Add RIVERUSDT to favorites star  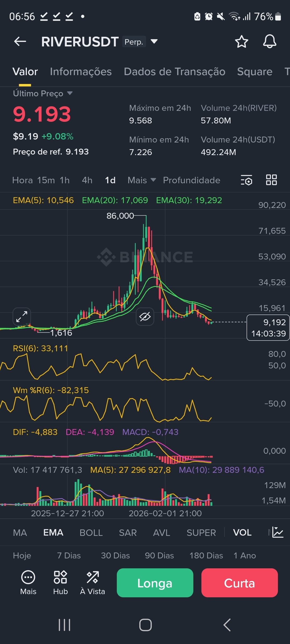241,42
